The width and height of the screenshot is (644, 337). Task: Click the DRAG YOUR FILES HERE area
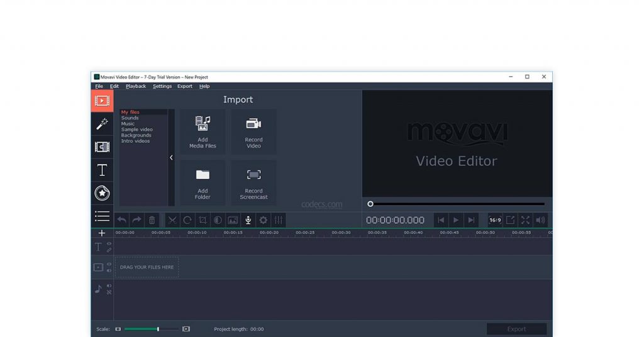147,267
